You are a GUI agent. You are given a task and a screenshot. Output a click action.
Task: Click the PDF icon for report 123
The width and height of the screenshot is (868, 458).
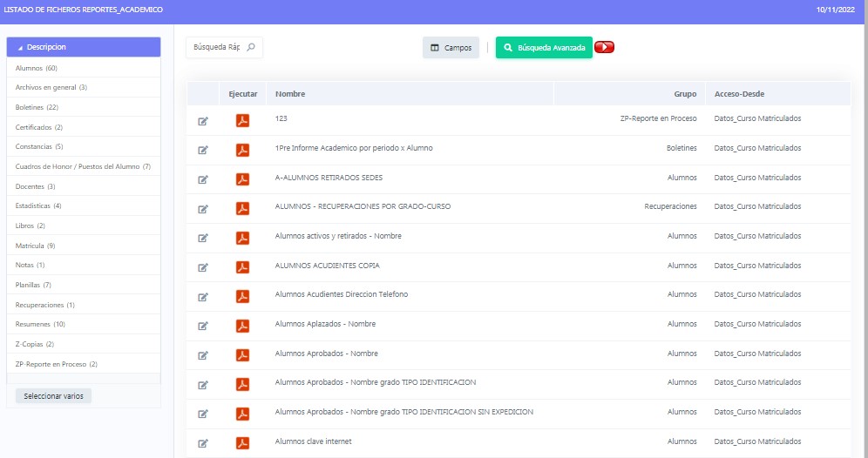coord(242,120)
